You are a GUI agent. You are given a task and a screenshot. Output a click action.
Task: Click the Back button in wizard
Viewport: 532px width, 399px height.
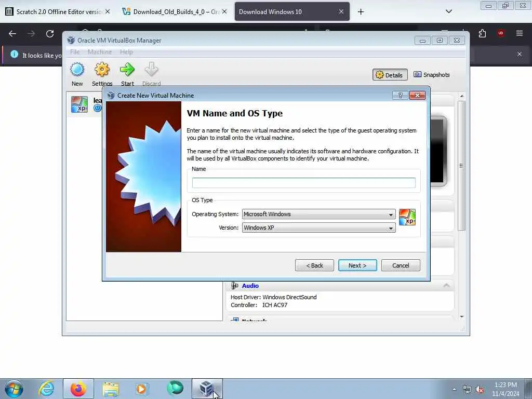[x=314, y=265]
